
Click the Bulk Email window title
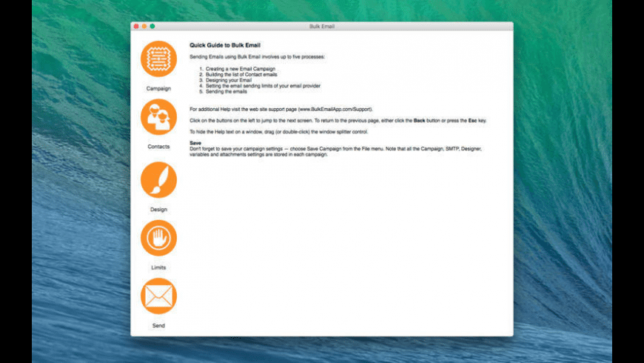tap(322, 27)
